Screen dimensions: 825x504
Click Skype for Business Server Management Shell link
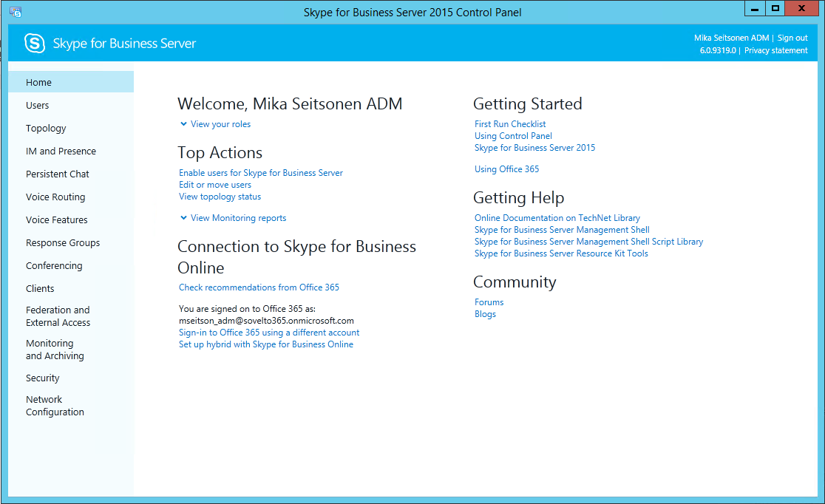[x=562, y=230]
